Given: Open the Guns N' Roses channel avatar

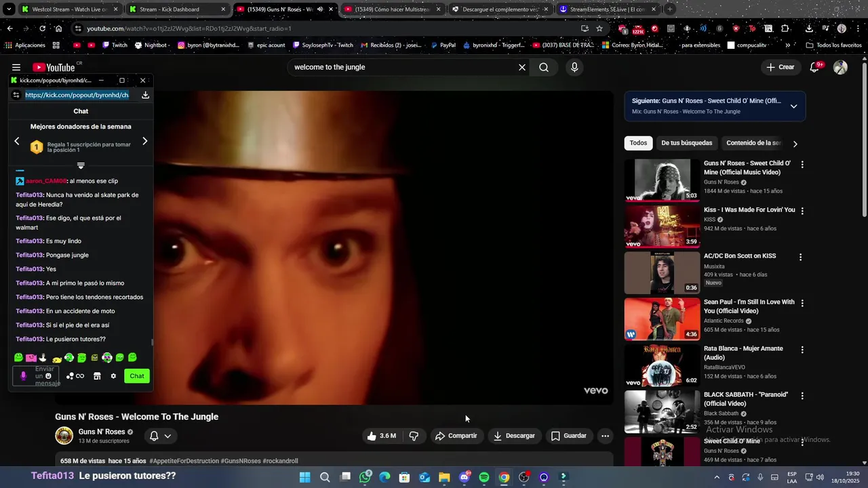Looking at the screenshot, I should point(64,436).
